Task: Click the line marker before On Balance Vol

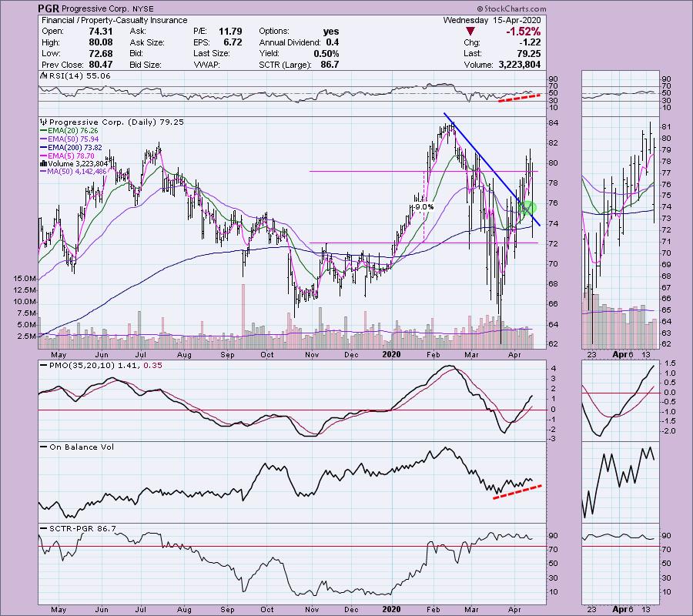Action: tap(44, 447)
